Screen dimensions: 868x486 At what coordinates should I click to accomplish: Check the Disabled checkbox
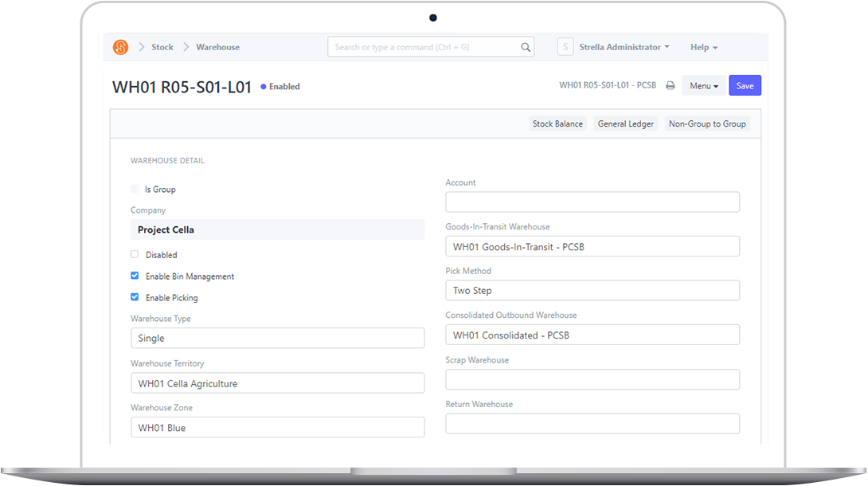click(134, 254)
